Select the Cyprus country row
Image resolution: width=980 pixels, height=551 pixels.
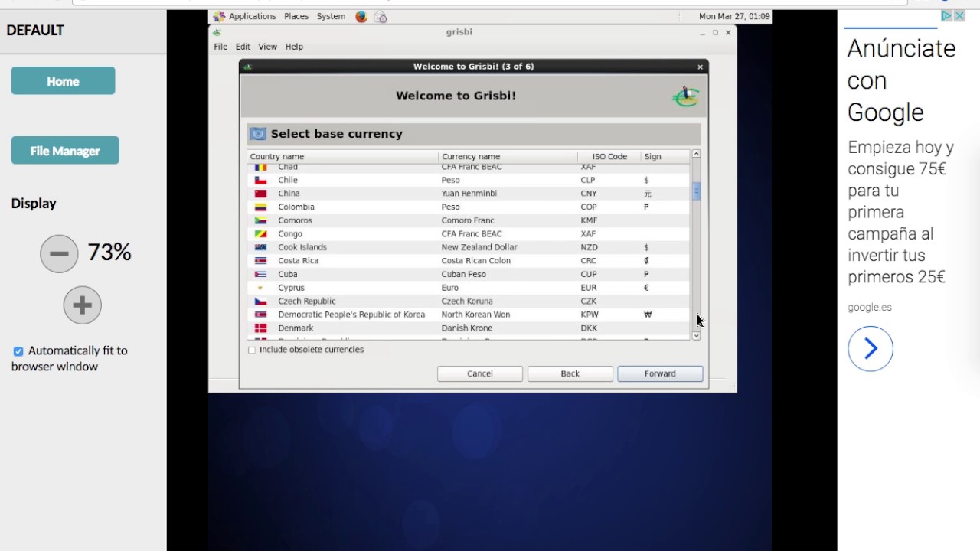(x=469, y=288)
